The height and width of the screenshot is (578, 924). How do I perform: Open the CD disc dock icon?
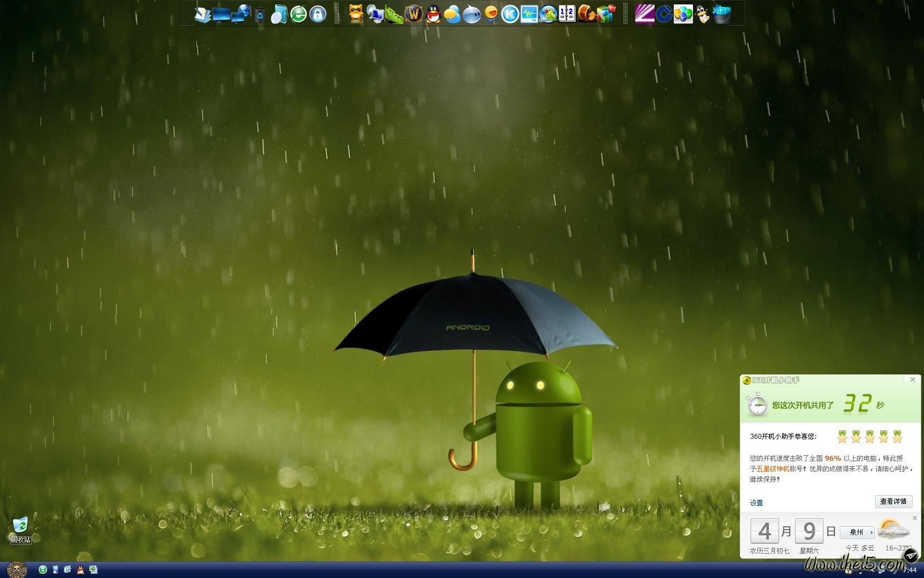279,14
